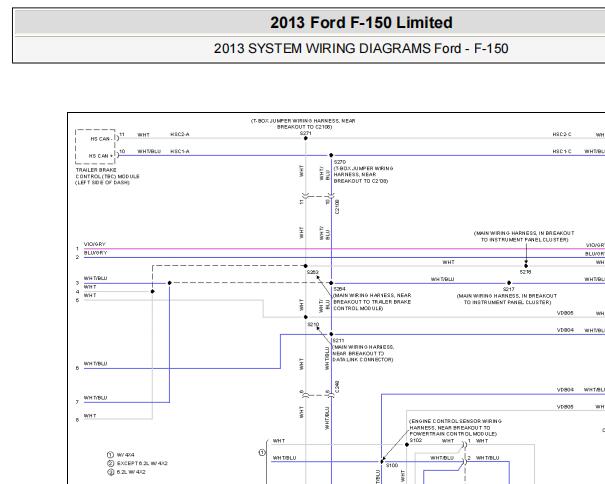
Task: Click the 'HSC1-A' circuit label
Action: [180, 151]
